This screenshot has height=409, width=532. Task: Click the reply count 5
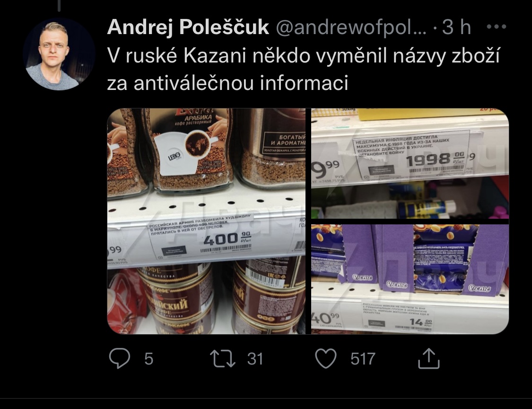point(148,359)
